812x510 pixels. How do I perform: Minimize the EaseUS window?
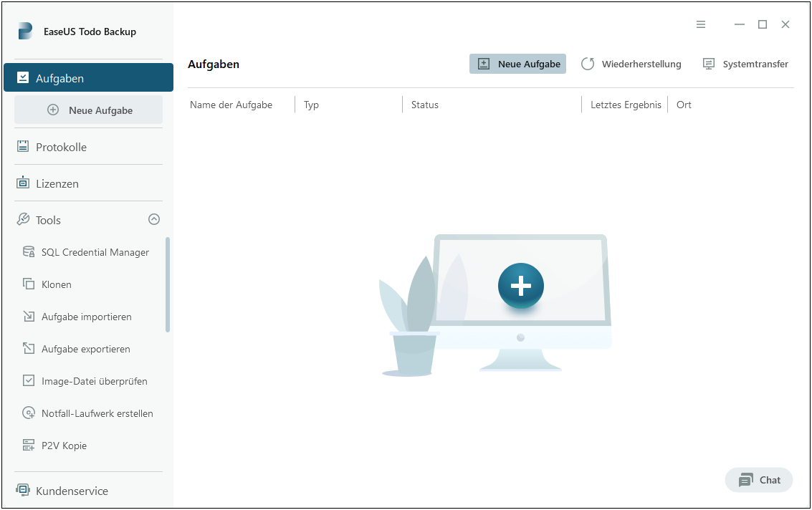pyautogui.click(x=740, y=24)
